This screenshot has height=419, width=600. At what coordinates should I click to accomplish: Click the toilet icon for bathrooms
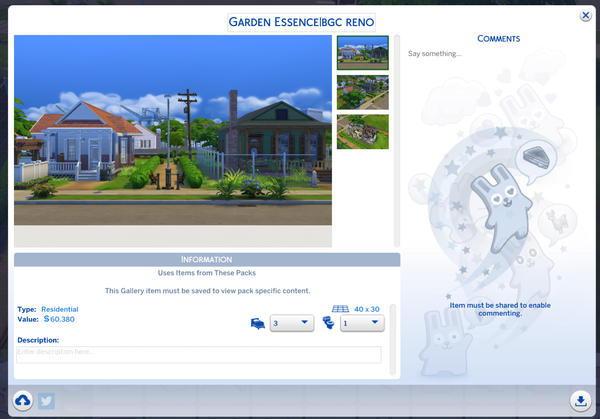(328, 323)
